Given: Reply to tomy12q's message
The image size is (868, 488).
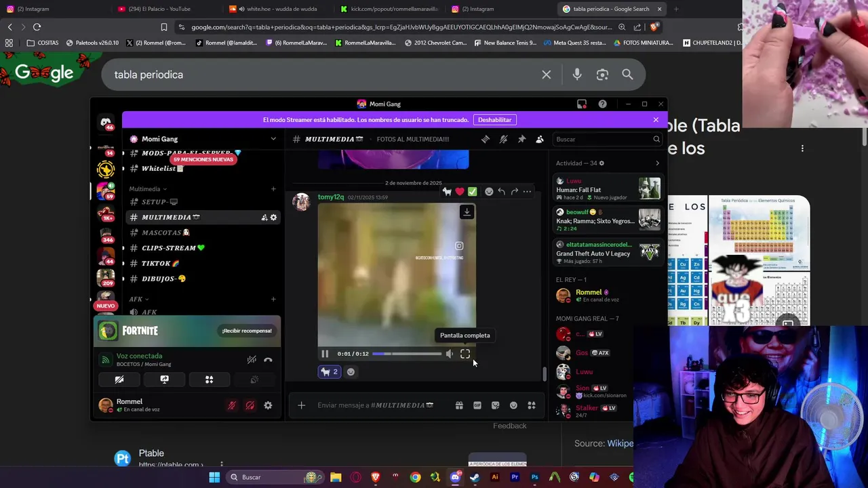Looking at the screenshot, I should [x=501, y=192].
